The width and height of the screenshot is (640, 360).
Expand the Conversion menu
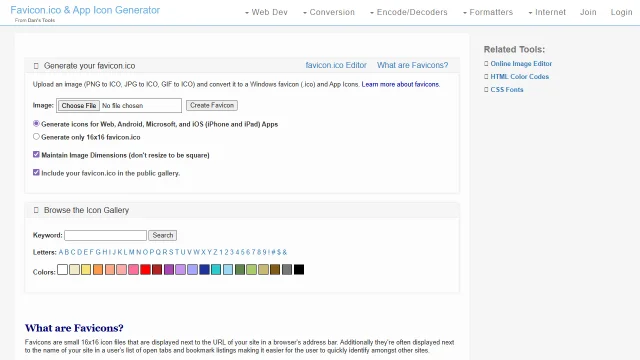329,12
